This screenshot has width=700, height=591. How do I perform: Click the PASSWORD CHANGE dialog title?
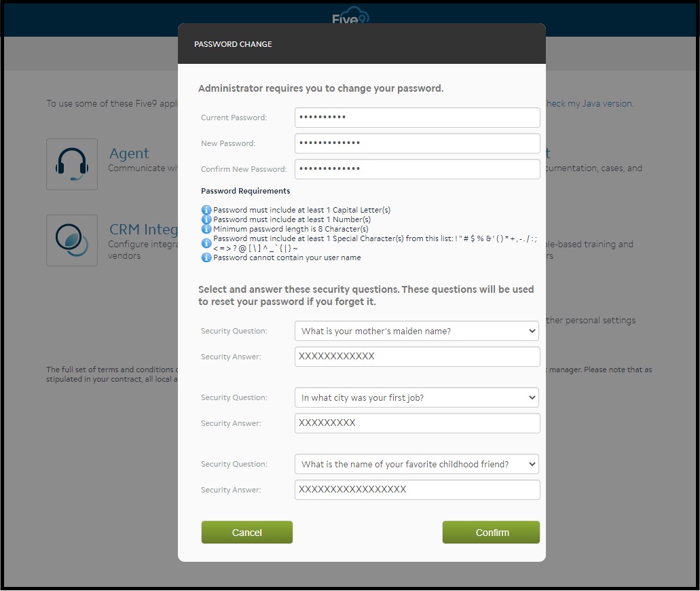[233, 44]
